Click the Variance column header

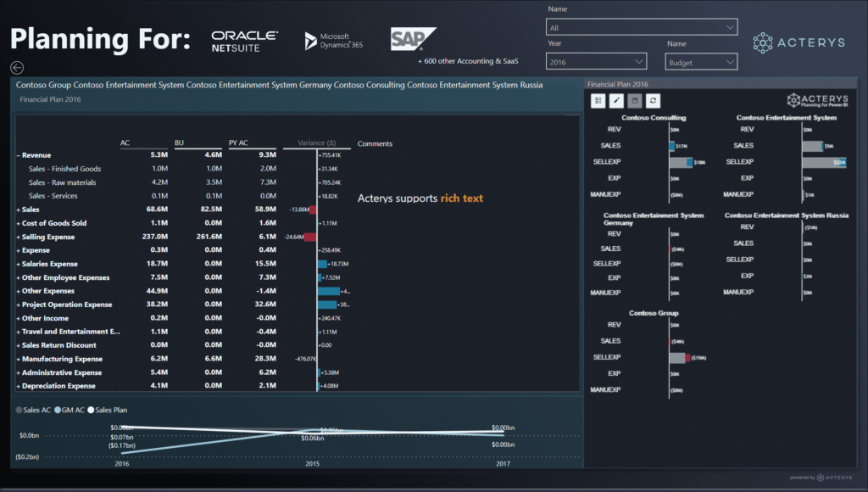click(x=316, y=143)
